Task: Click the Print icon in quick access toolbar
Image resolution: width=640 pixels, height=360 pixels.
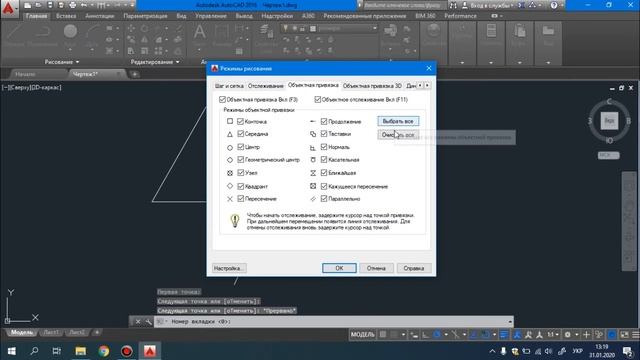Action: (73, 5)
